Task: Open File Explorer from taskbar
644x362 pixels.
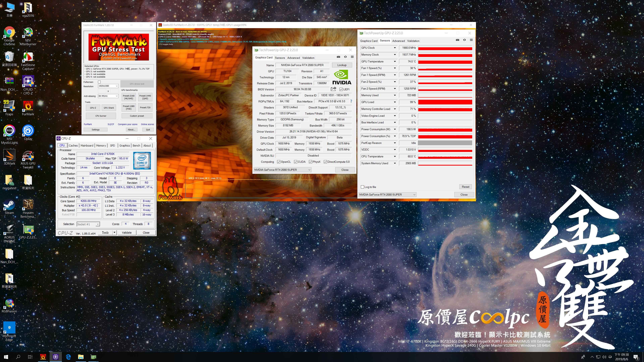Action: click(x=80, y=357)
